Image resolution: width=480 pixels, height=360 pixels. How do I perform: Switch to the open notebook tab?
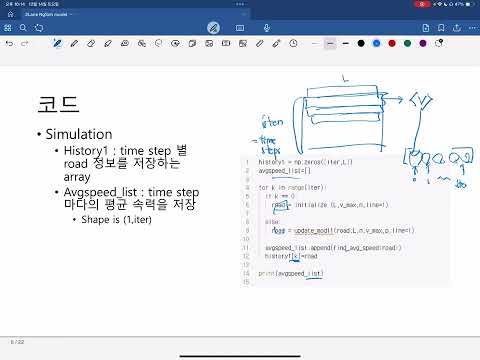46,14
